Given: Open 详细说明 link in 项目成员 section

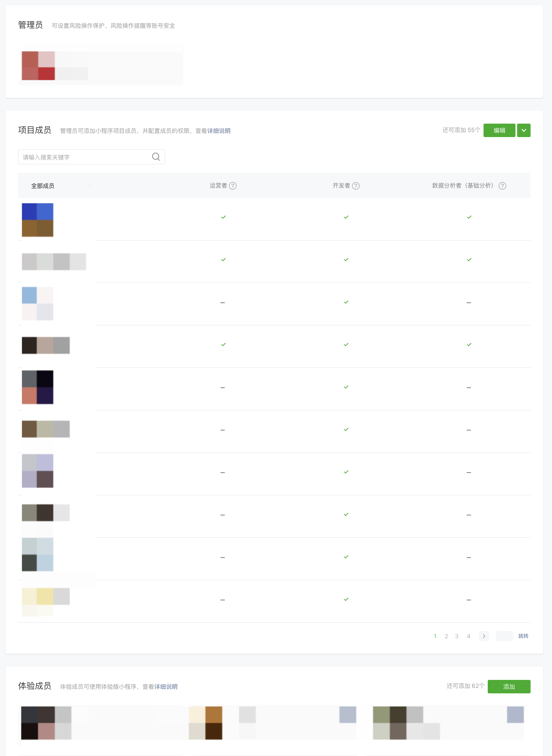Looking at the screenshot, I should point(219,131).
